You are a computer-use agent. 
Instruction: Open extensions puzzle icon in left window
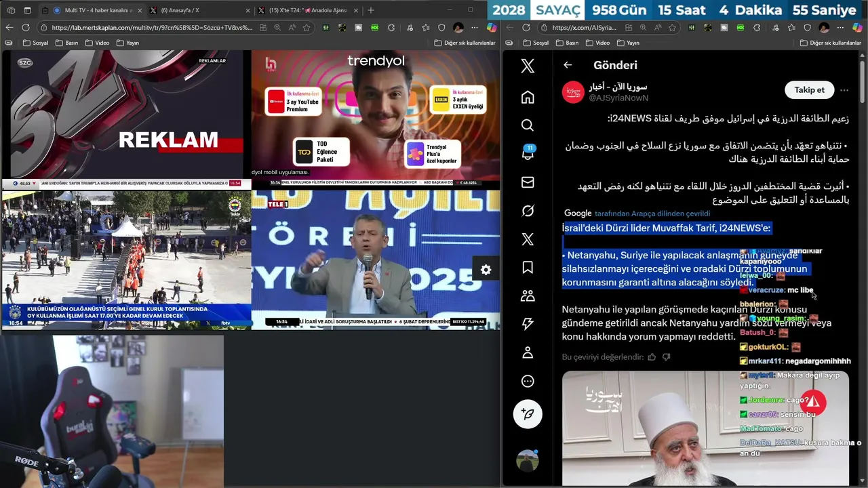(391, 28)
